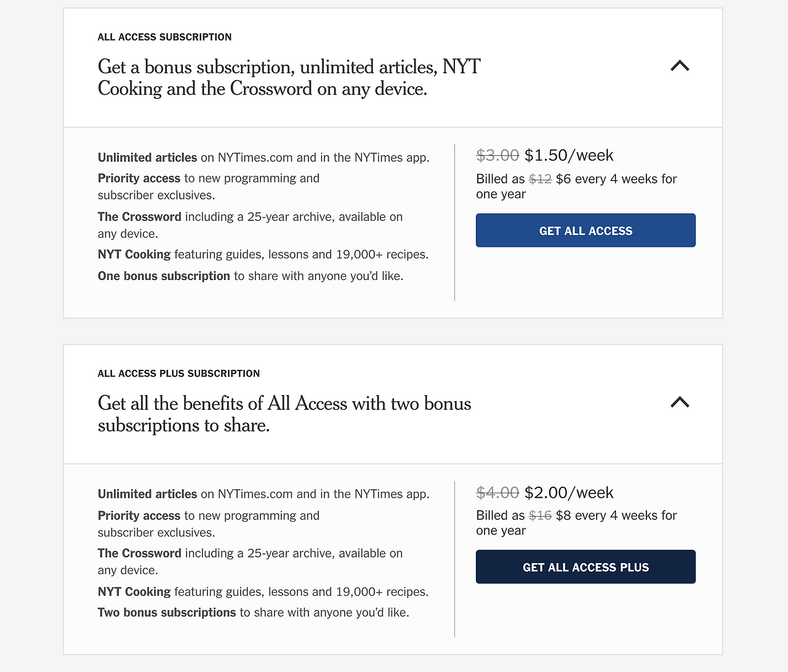Click the struck-through $3.00 original price
The image size is (788, 672).
tap(497, 155)
